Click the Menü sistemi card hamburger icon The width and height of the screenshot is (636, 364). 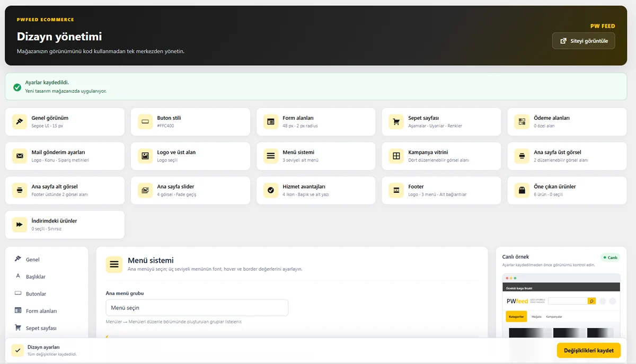[271, 156]
